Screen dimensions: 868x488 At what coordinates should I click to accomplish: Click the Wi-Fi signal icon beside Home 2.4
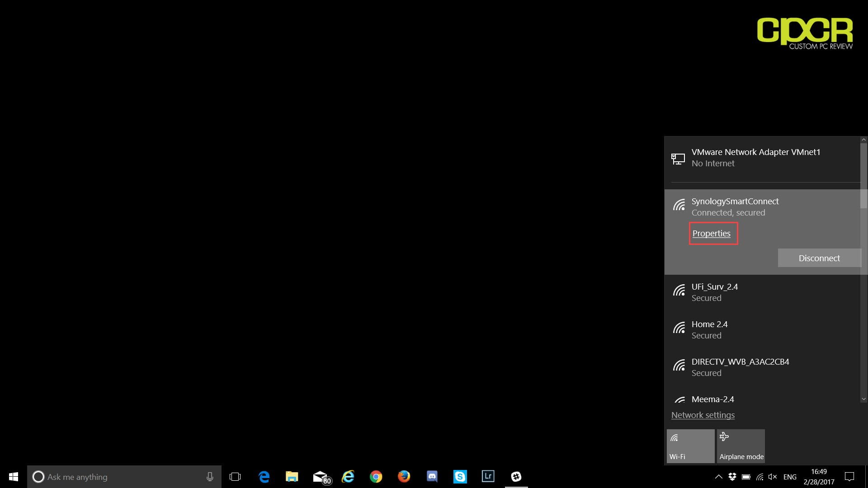(679, 328)
